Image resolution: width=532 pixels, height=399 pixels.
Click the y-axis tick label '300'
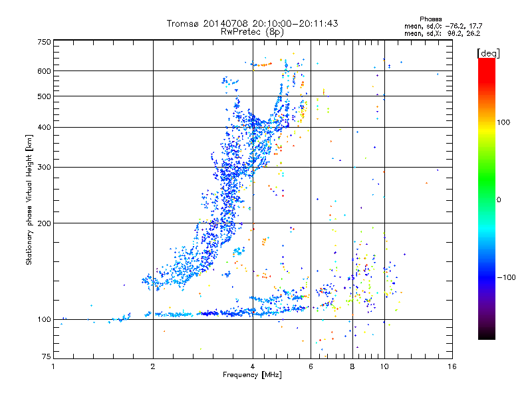click(45, 168)
